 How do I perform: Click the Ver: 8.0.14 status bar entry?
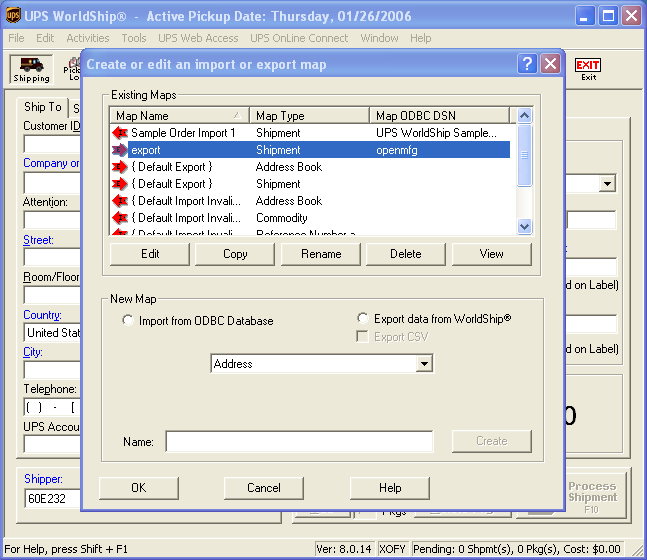[x=344, y=549]
